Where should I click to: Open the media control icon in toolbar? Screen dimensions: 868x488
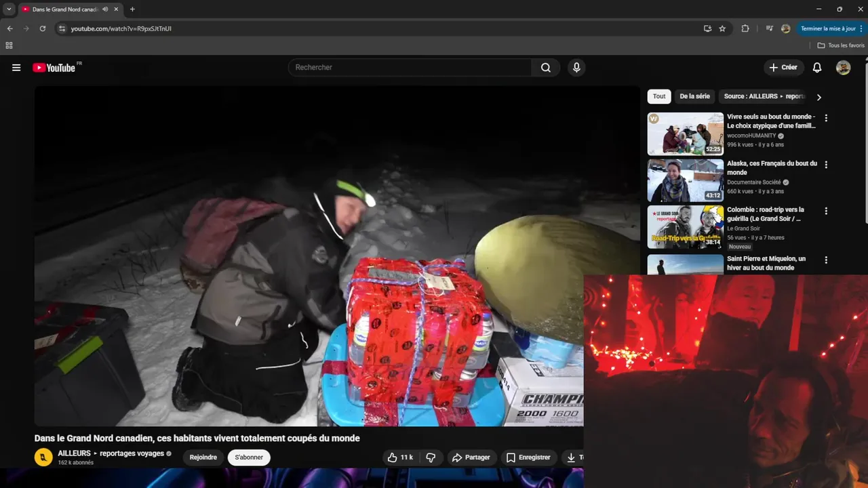(769, 28)
